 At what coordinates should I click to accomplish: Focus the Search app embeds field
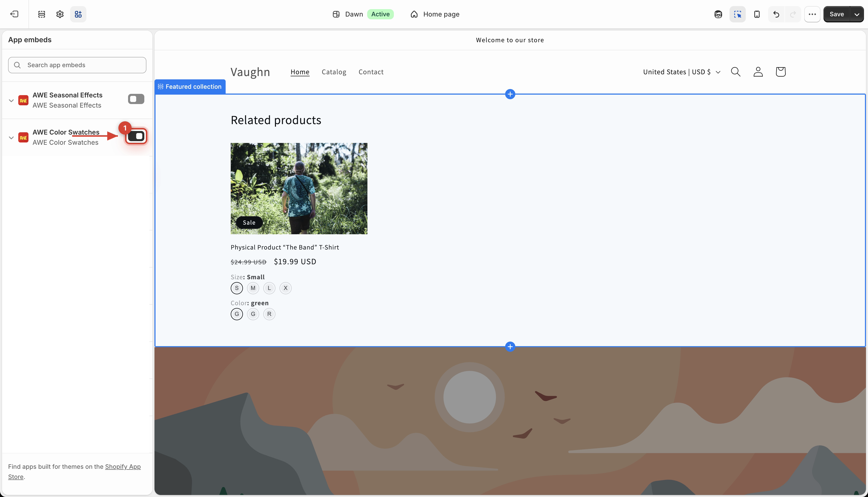click(x=77, y=65)
